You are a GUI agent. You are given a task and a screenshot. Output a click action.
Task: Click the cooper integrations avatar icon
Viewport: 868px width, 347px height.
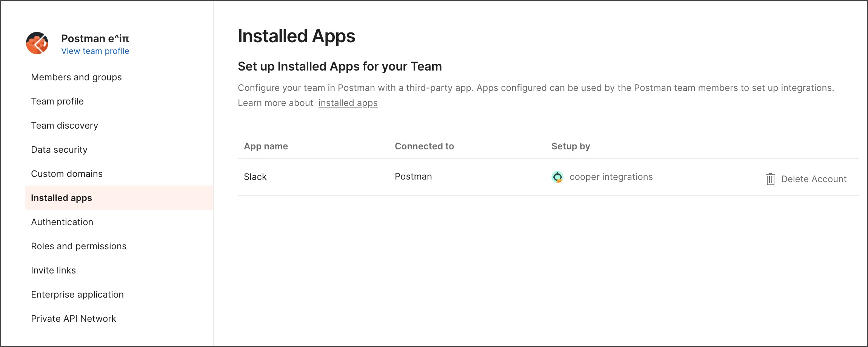pyautogui.click(x=557, y=177)
